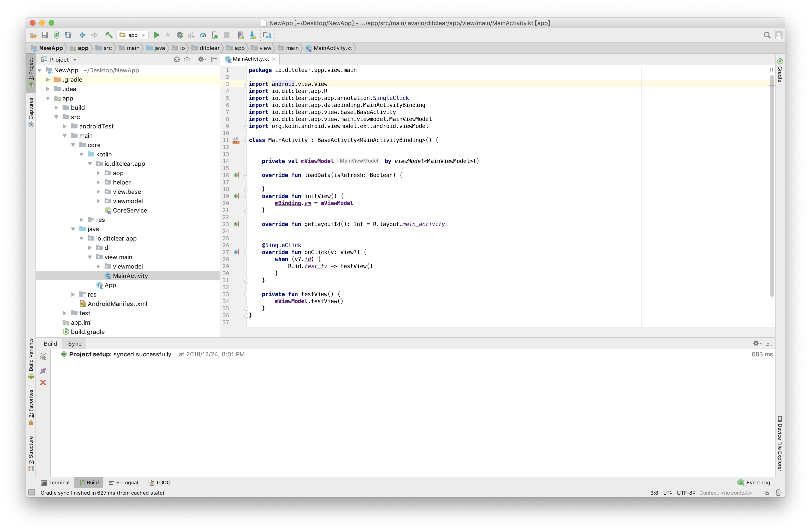Open the app run configuration dropdown

point(133,35)
